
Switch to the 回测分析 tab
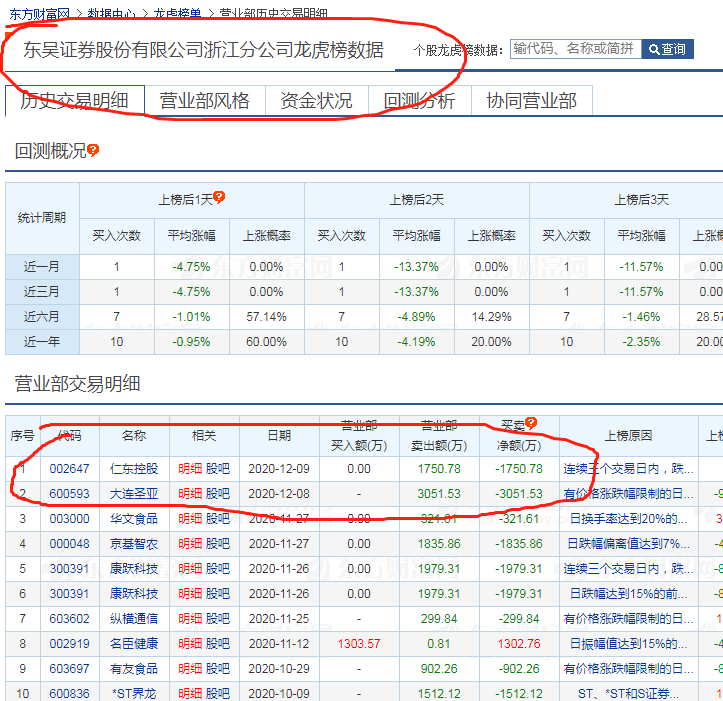(420, 101)
